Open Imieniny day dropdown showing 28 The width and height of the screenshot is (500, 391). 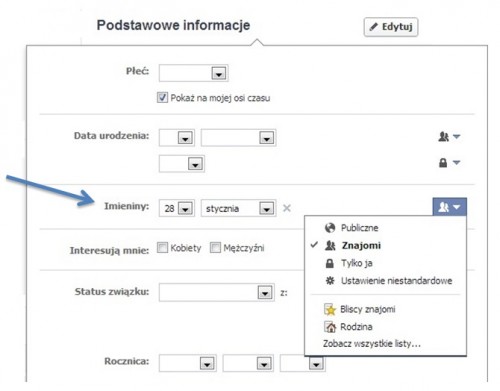click(177, 208)
